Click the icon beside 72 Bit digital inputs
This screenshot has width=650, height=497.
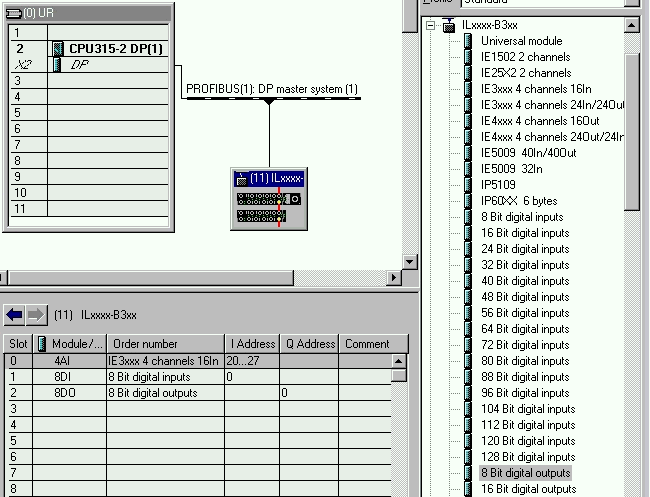468,345
